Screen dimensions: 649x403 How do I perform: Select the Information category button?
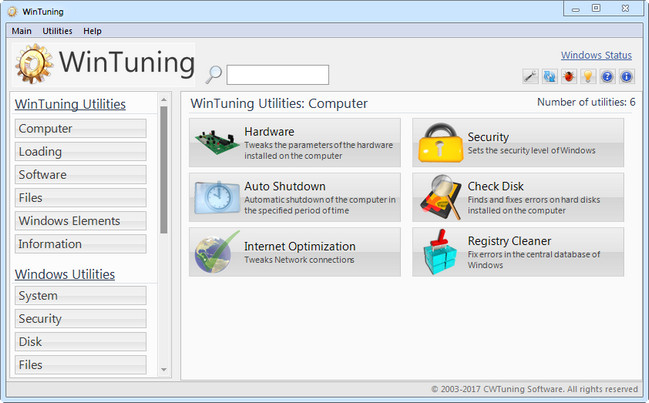(80, 244)
